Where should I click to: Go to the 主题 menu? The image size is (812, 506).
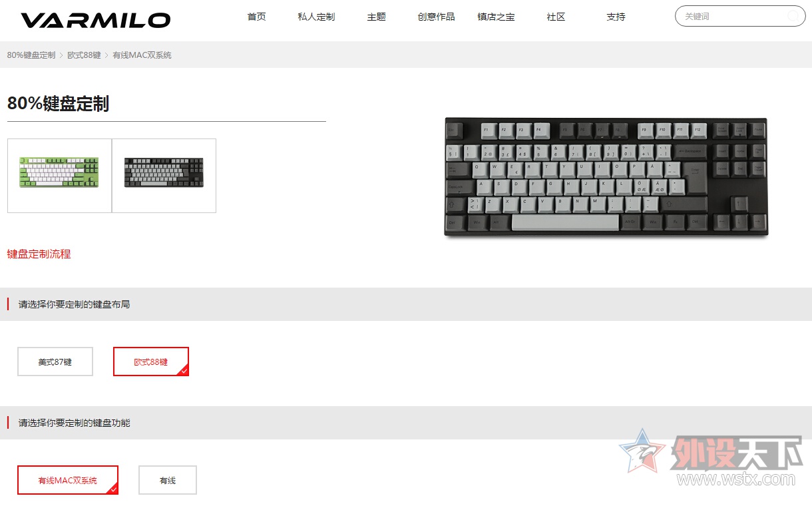[x=376, y=17]
